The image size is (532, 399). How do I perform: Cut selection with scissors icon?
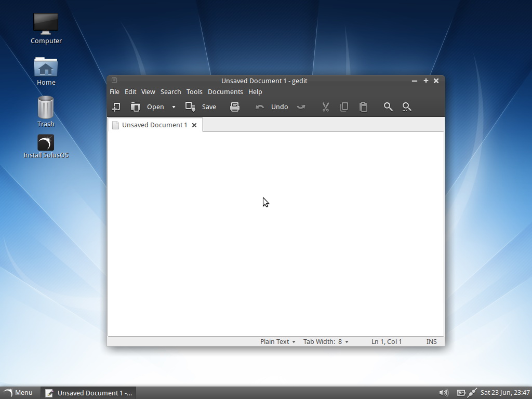coord(325,107)
